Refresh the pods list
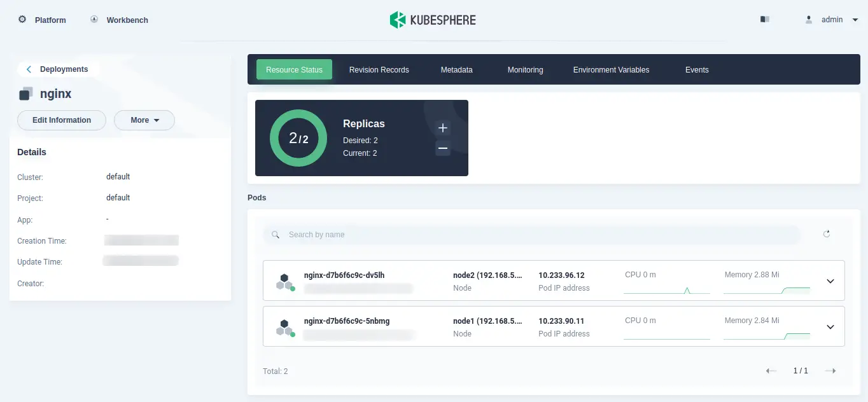The width and height of the screenshot is (868, 402). [827, 234]
